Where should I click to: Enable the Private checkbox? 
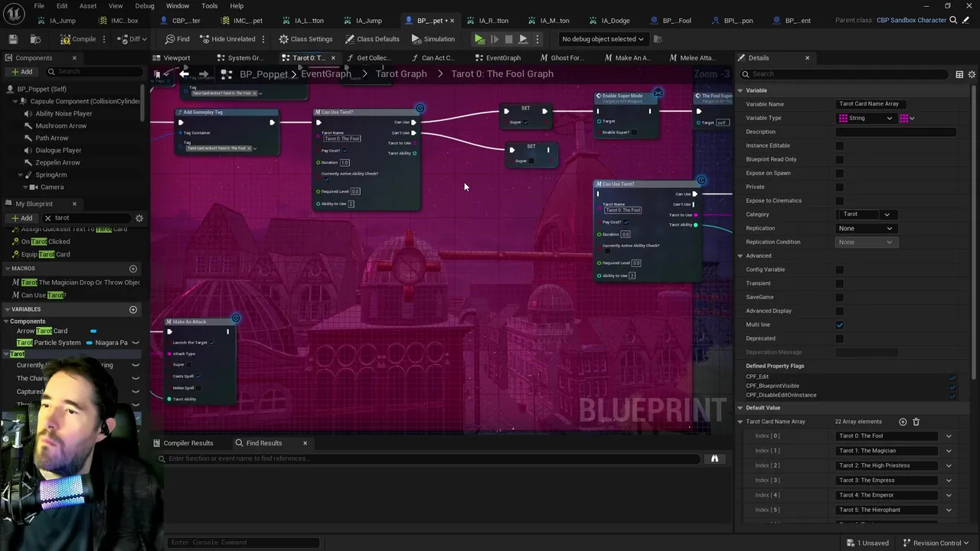pos(840,187)
